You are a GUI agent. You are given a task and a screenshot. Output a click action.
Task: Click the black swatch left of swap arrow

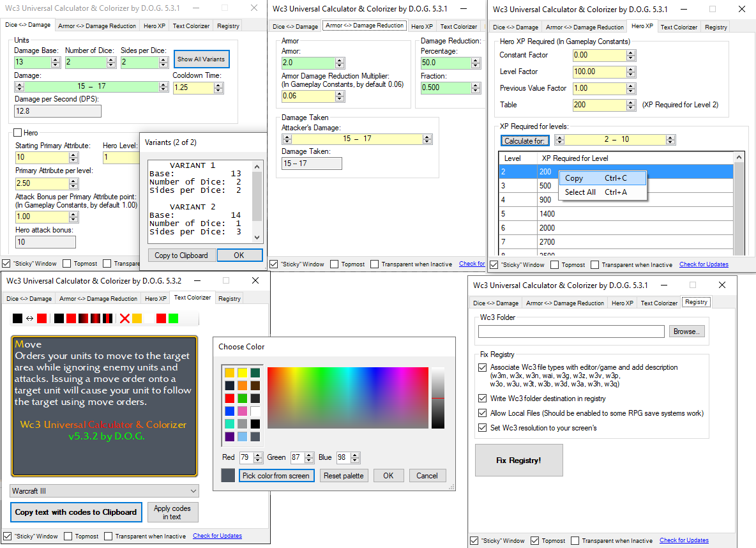pos(17,318)
